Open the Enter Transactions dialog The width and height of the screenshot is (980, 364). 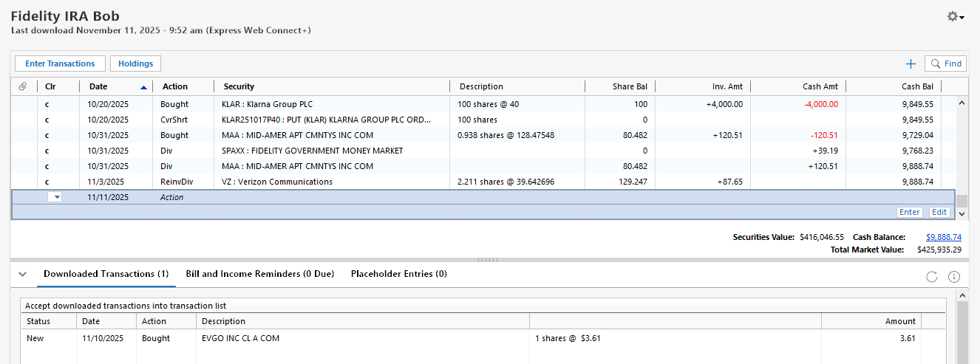pos(61,63)
